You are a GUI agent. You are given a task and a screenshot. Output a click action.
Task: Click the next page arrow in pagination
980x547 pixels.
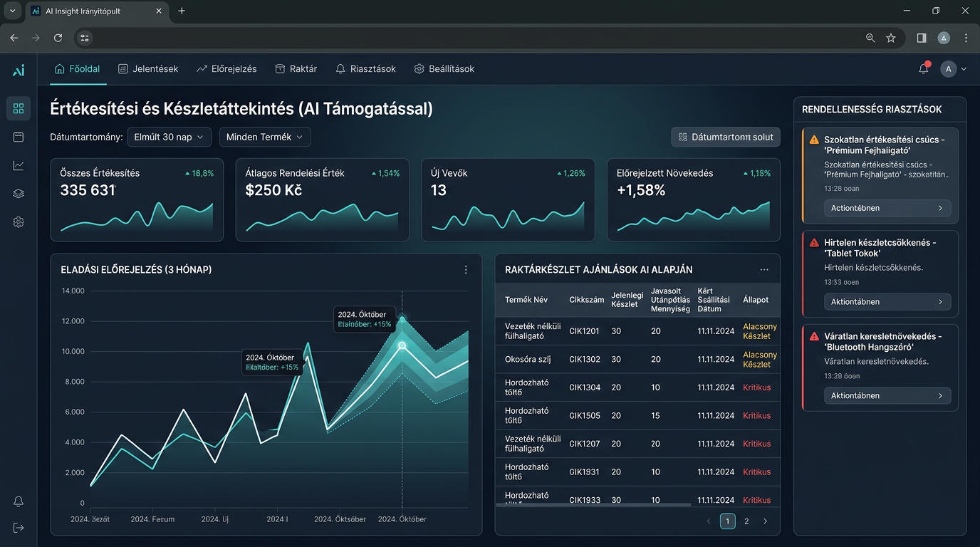[x=766, y=521]
